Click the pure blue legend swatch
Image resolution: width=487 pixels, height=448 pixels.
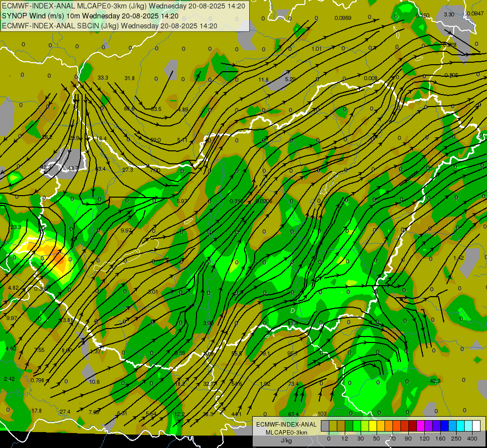point(445,426)
